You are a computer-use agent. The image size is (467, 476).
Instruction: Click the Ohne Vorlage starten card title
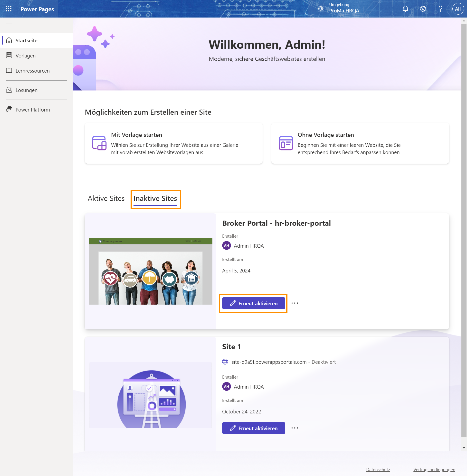pos(326,135)
